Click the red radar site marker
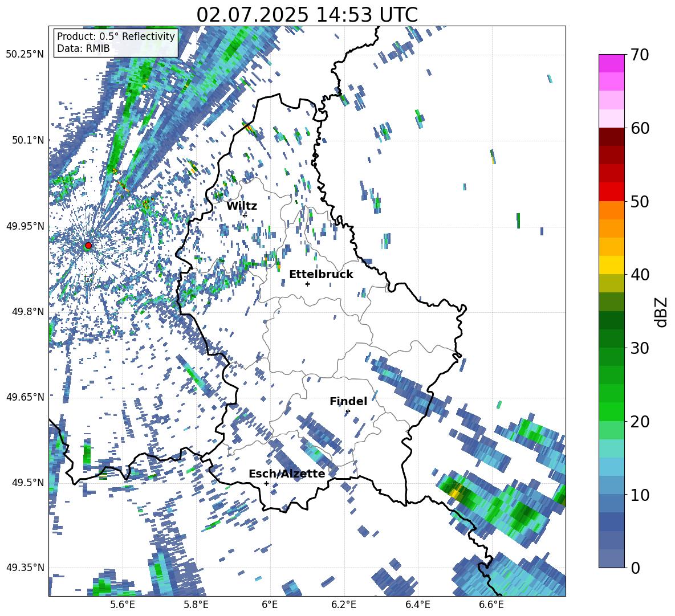This screenshot has width=675, height=616. (x=88, y=246)
